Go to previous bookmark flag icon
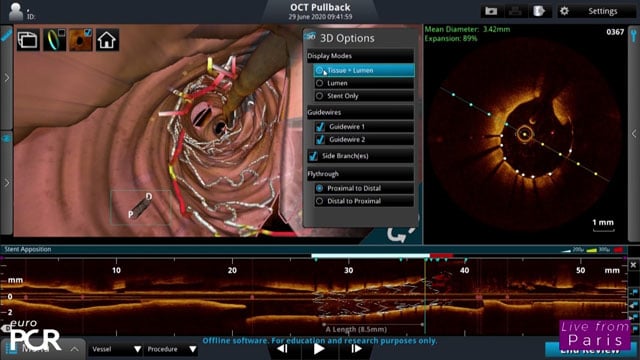640x360 pixels. click(633, 304)
